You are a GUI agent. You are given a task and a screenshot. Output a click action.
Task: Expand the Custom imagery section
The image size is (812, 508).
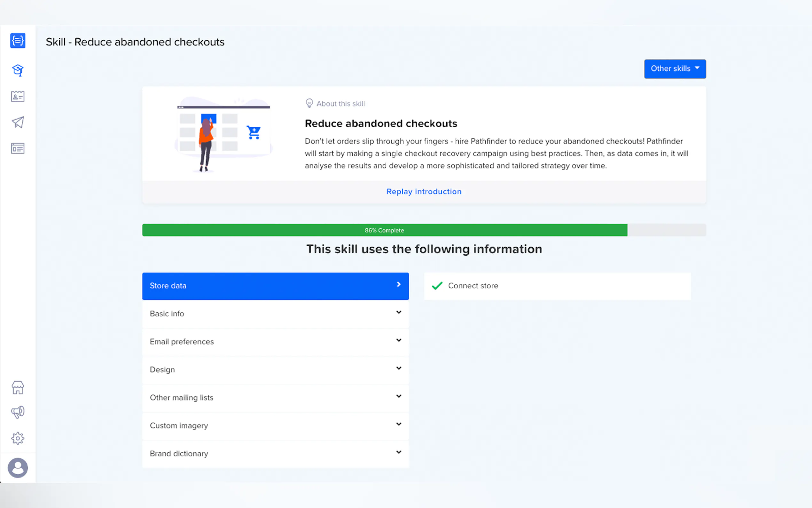click(x=275, y=425)
